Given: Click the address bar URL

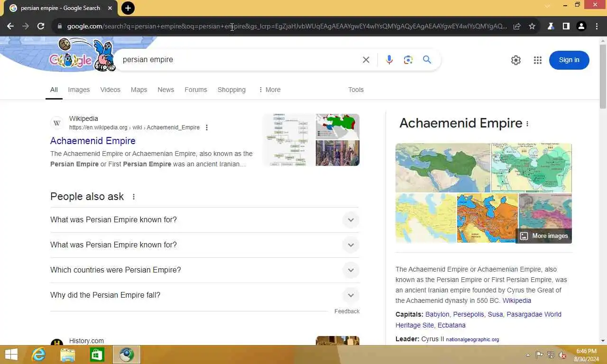Looking at the screenshot, I should click(287, 26).
